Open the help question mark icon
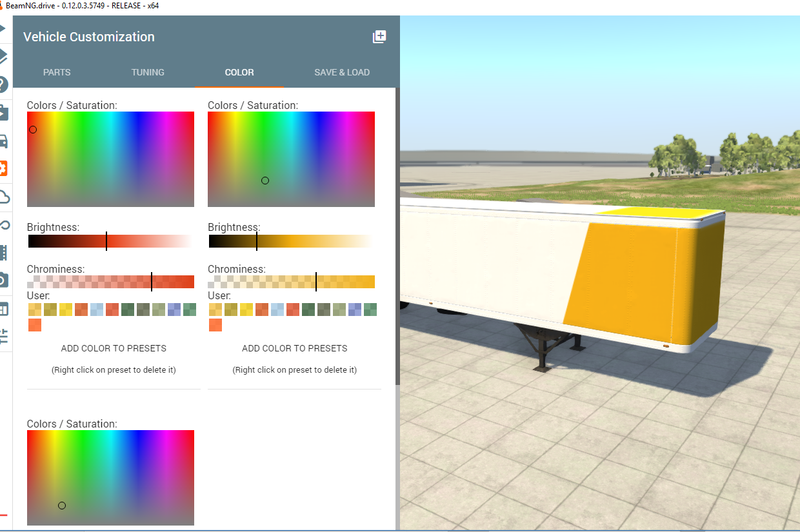Image resolution: width=800 pixels, height=532 pixels. 3,84
